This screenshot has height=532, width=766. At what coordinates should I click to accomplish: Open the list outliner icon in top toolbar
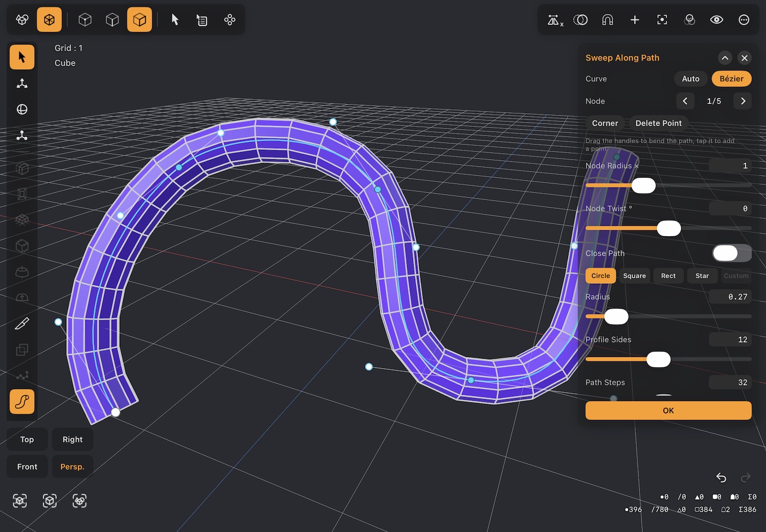click(202, 20)
